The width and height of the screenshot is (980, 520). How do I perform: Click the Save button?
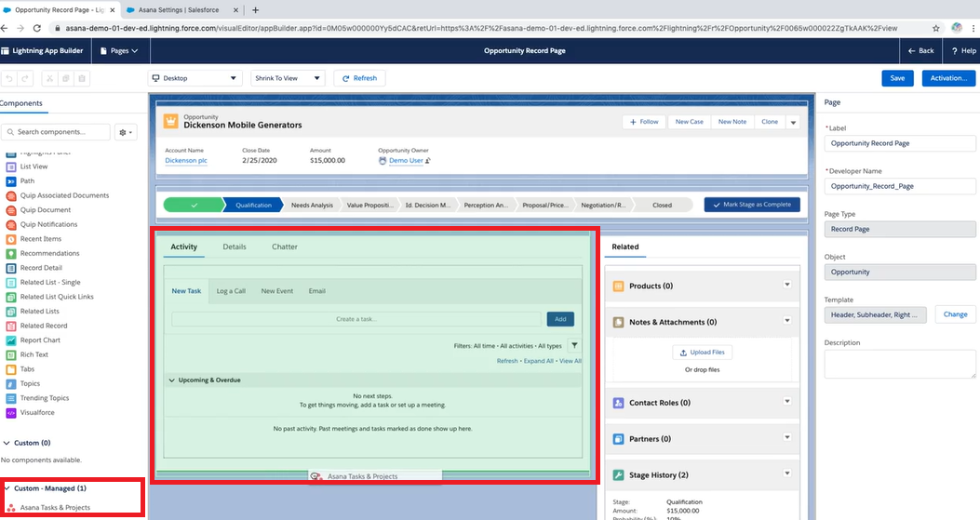(x=897, y=78)
